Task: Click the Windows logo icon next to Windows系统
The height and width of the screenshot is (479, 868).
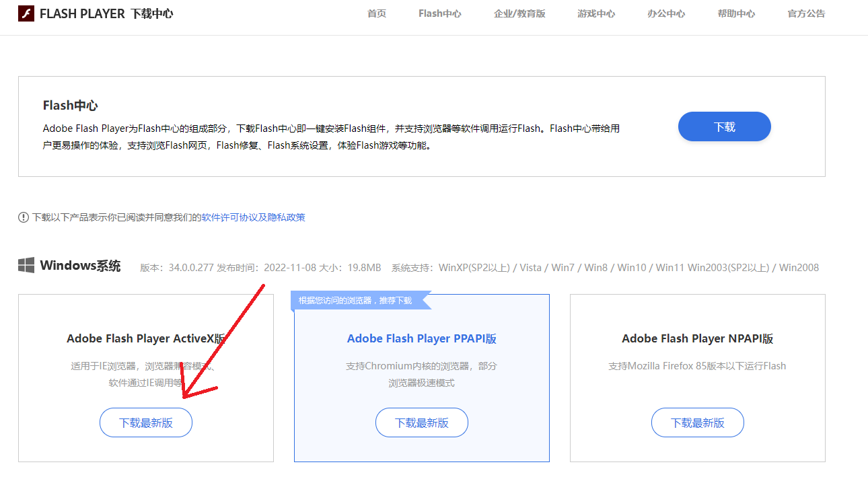Action: click(26, 266)
